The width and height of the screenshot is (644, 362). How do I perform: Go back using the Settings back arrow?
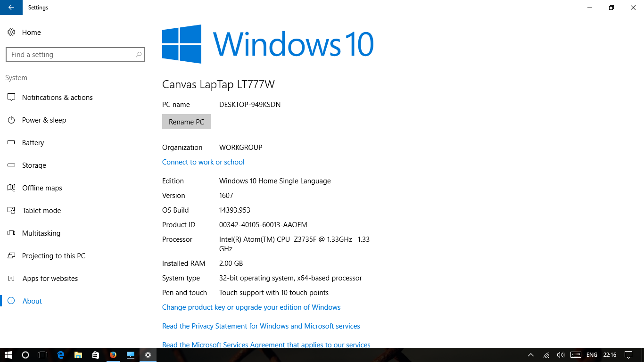click(11, 8)
